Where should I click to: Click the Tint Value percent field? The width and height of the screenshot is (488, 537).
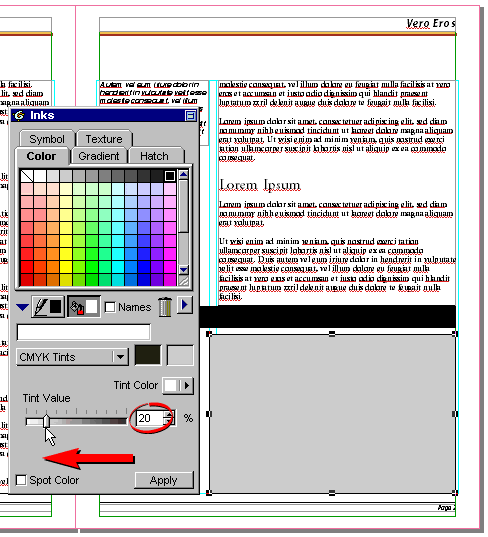(x=150, y=418)
